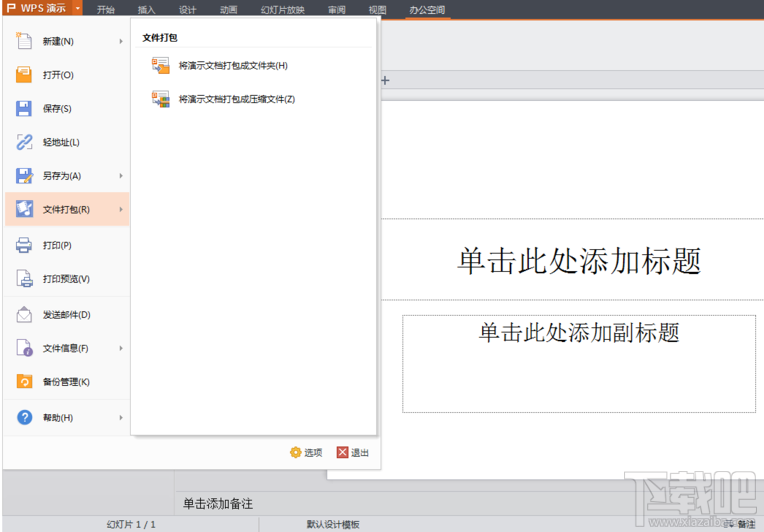
Task: Click the Backup Management orange icon
Action: (x=24, y=381)
